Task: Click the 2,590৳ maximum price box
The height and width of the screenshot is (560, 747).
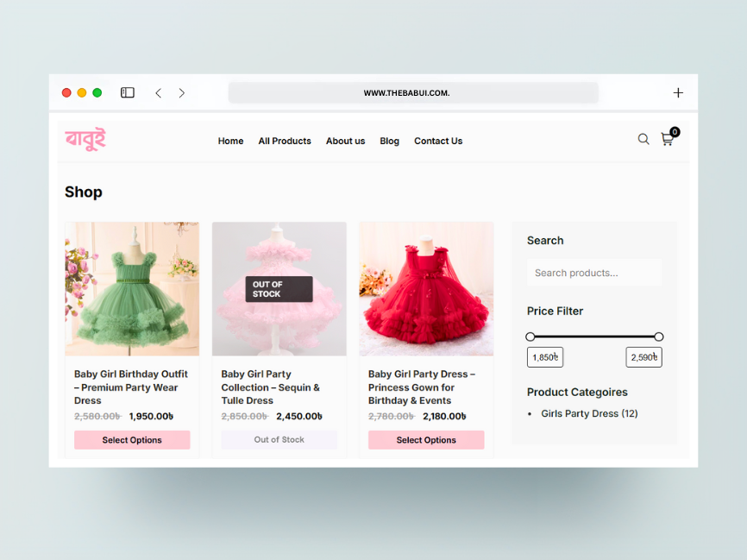Action: pyautogui.click(x=644, y=357)
